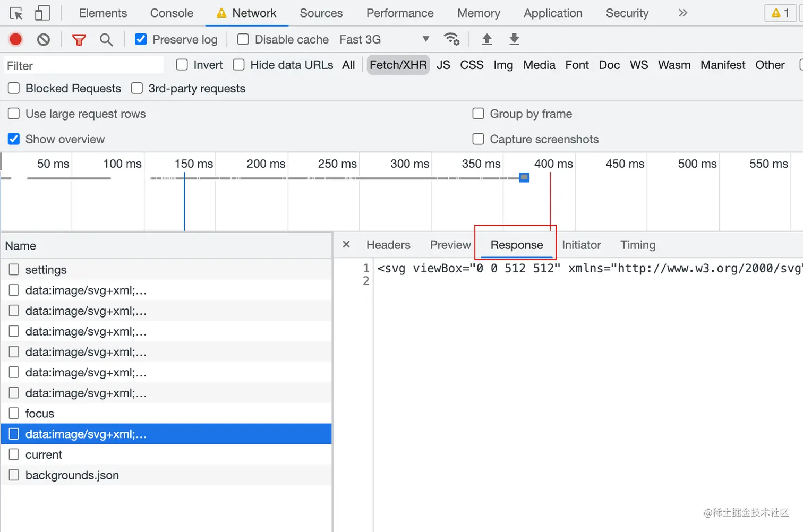Show the Headers tab of the request
The image size is (803, 532).
click(388, 245)
